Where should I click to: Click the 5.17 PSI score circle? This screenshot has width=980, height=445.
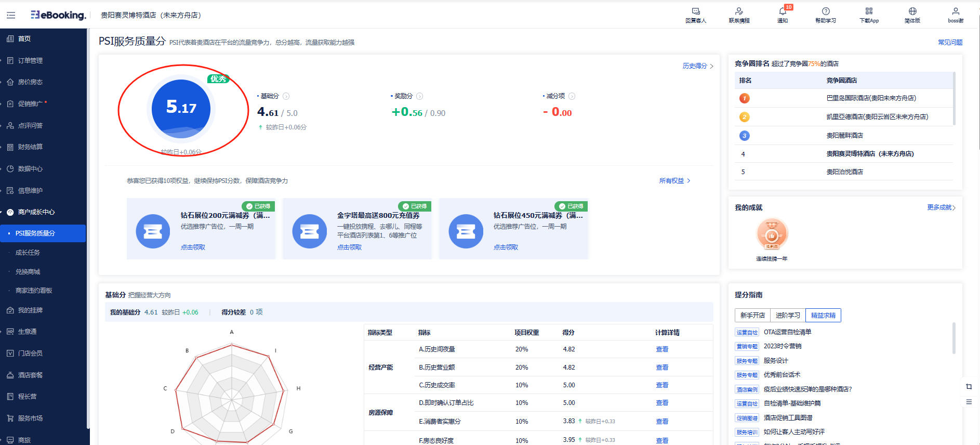181,108
